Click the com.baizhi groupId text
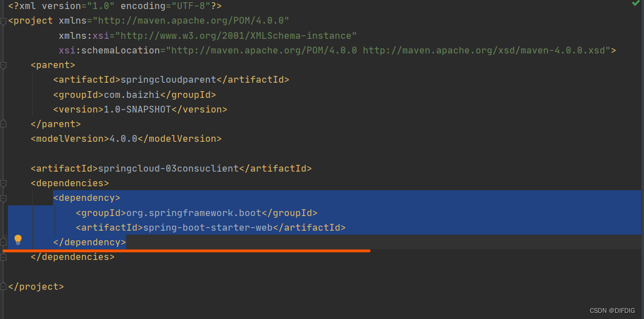Image resolution: width=644 pixels, height=319 pixels. [132, 95]
